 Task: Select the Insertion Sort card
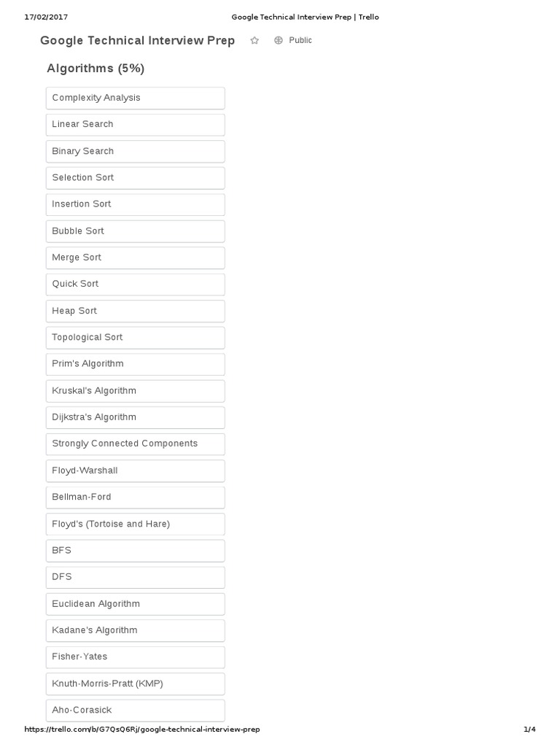pyautogui.click(x=135, y=204)
